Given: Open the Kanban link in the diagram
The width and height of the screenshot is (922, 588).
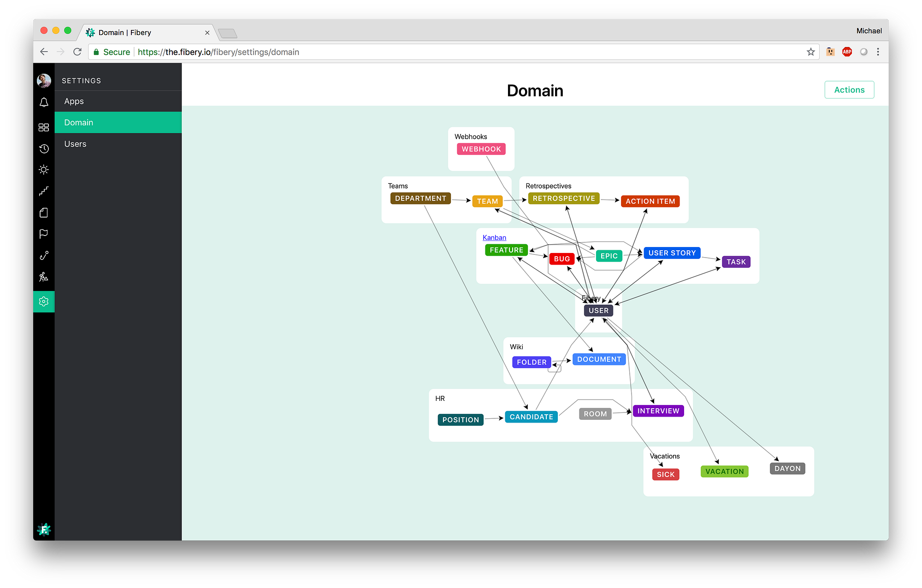Looking at the screenshot, I should click(494, 237).
